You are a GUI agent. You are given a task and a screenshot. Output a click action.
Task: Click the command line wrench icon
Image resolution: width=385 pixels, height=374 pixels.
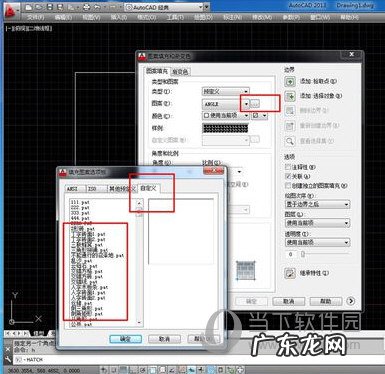[x=8, y=359]
